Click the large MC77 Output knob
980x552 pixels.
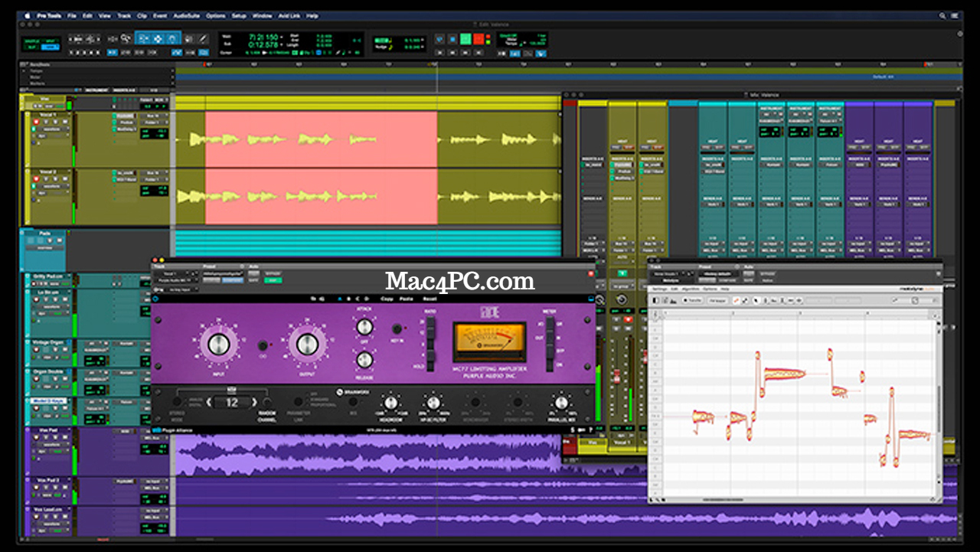click(x=306, y=345)
